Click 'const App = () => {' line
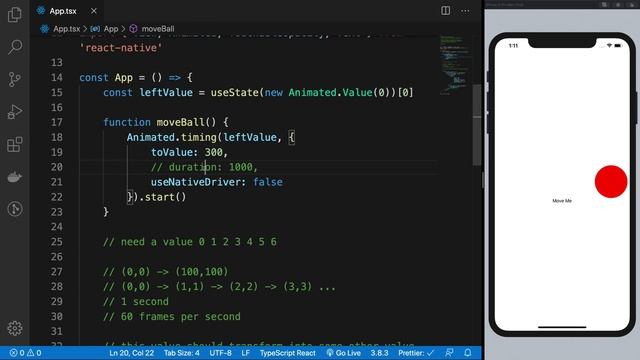The width and height of the screenshot is (640, 360). 136,78
